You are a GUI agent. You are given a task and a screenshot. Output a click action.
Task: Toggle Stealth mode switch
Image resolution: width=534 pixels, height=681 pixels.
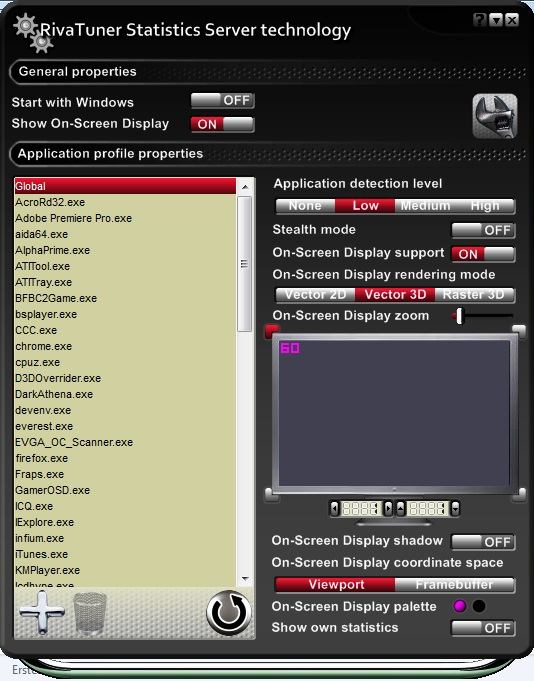(x=483, y=230)
